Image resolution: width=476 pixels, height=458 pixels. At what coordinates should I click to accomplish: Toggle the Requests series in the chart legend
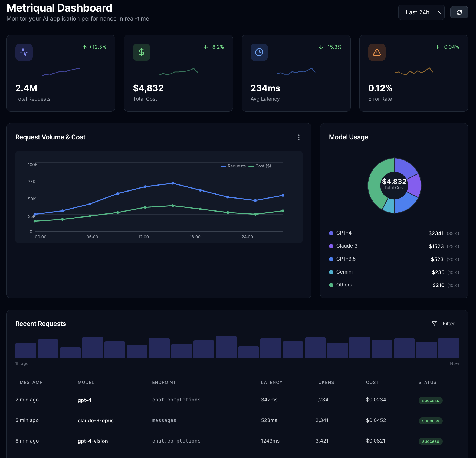(233, 166)
